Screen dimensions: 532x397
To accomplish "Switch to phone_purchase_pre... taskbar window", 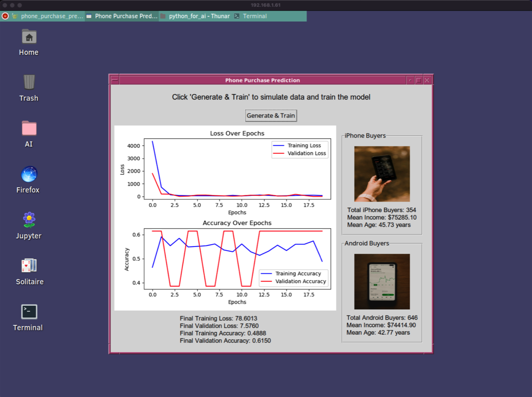I will coord(48,16).
